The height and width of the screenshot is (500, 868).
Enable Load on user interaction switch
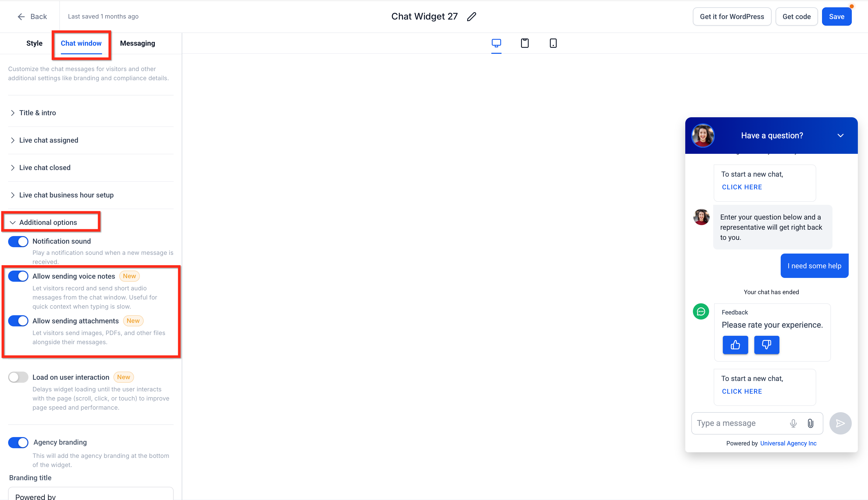[x=18, y=377]
